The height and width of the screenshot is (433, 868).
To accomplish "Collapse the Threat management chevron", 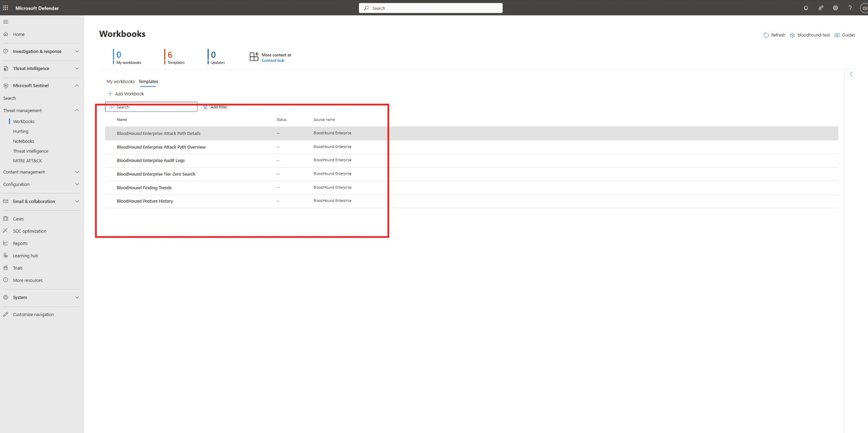I will (x=77, y=110).
